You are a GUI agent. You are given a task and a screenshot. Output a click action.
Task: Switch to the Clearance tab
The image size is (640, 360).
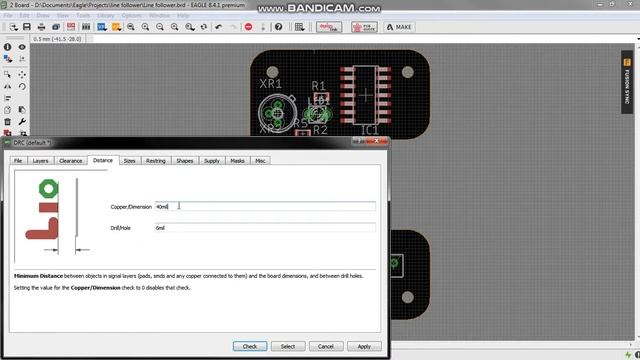[71, 161]
